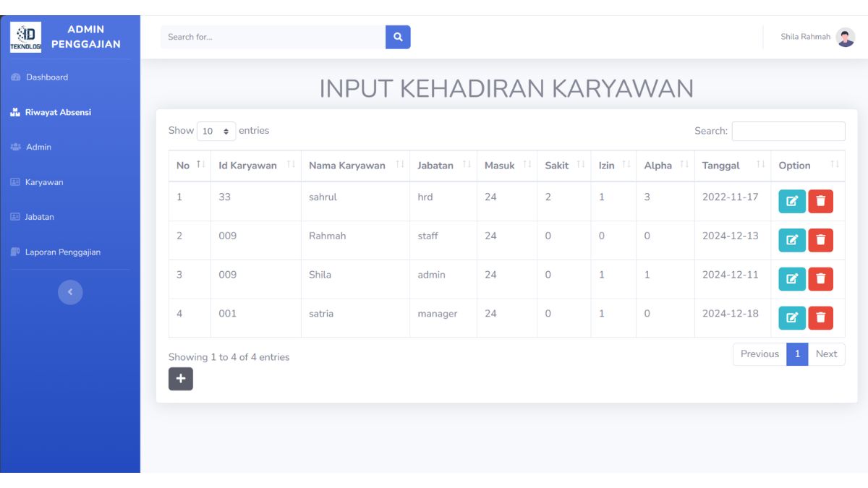Click date cell 2024-12-18

pos(730,314)
